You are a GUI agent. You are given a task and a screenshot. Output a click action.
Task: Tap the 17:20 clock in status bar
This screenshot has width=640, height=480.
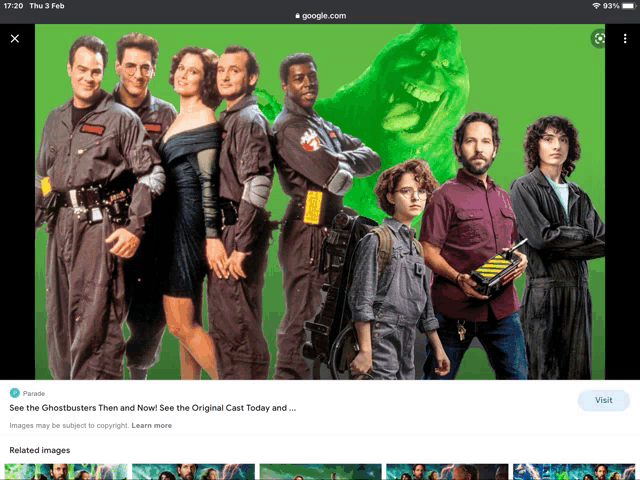tap(13, 6)
